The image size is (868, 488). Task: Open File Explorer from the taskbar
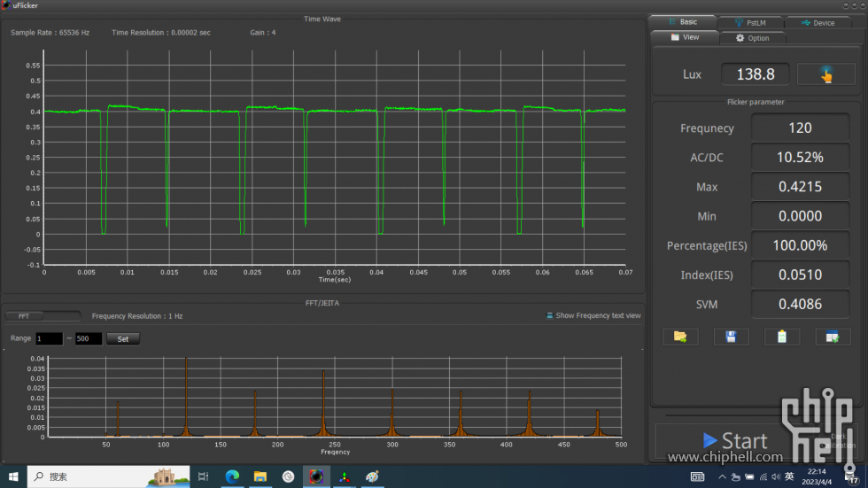tap(260, 476)
